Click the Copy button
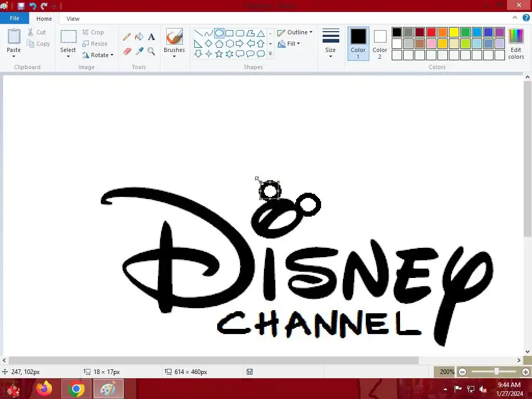Viewport: 532px width, 399px height. click(38, 44)
